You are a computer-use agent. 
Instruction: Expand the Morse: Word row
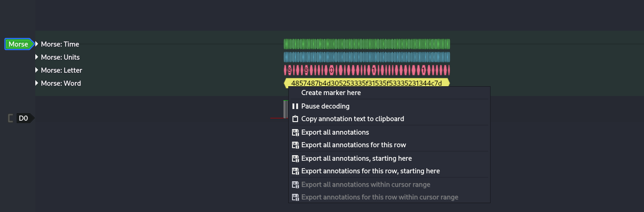pyautogui.click(x=37, y=83)
